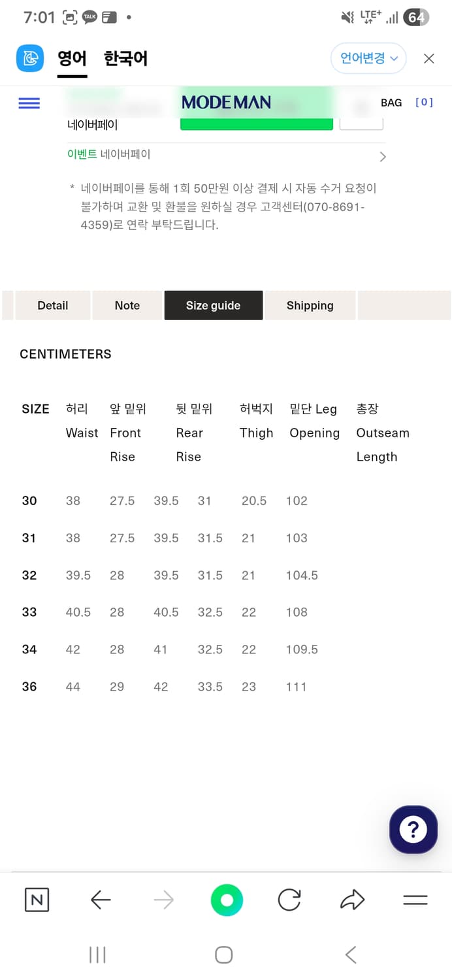
Task: Navigate back with the browser back arrow
Action: tap(100, 900)
